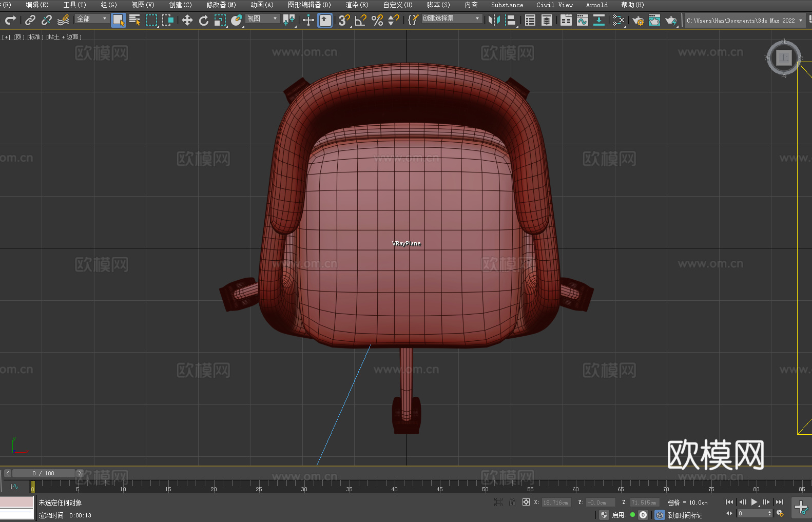The image size is (812, 522).
Task: Toggle selection lock padlock icon
Action: pos(512,502)
